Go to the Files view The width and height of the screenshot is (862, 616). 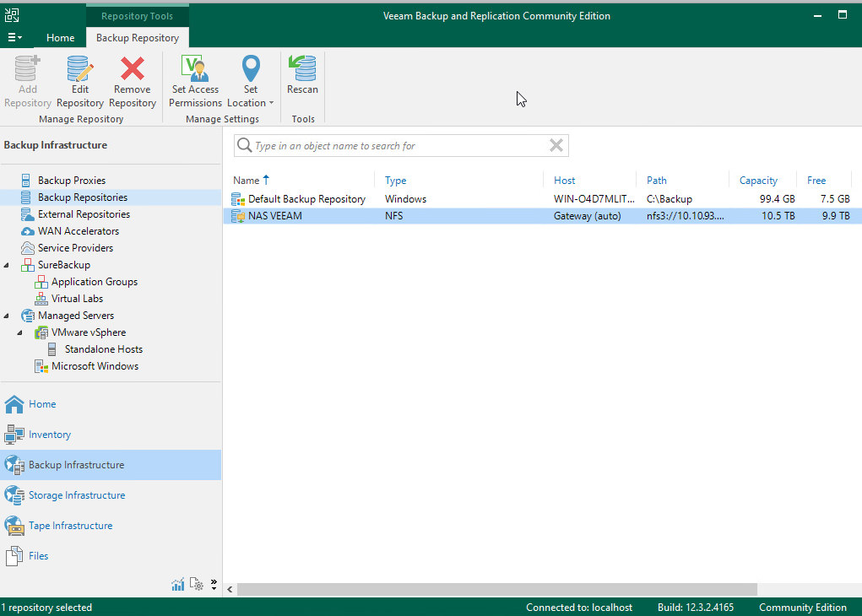(38, 556)
